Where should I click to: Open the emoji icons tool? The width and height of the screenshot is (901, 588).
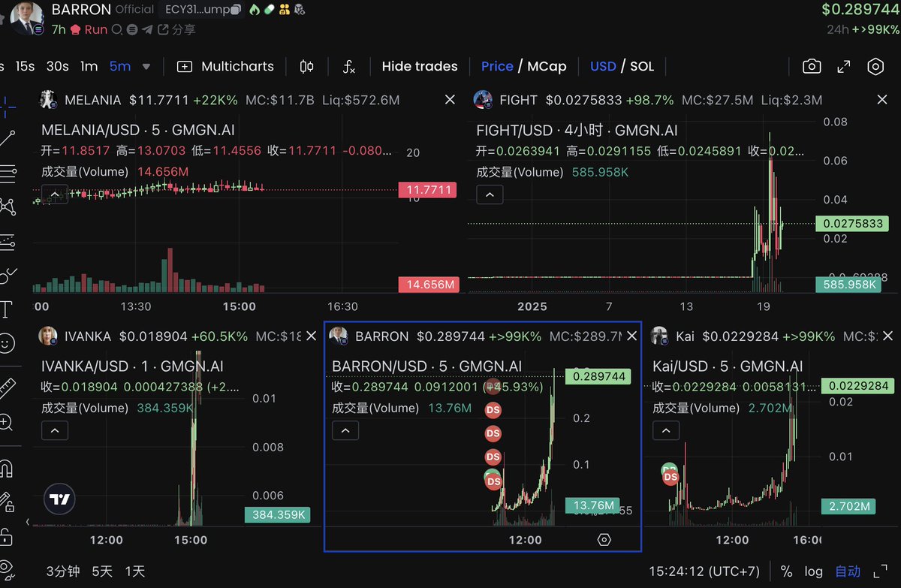click(6, 343)
